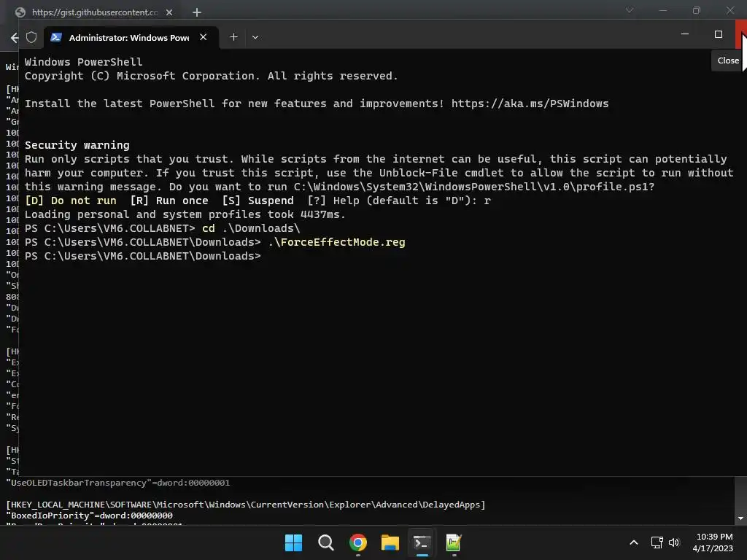Click the globe icon on browser tab

(20, 12)
